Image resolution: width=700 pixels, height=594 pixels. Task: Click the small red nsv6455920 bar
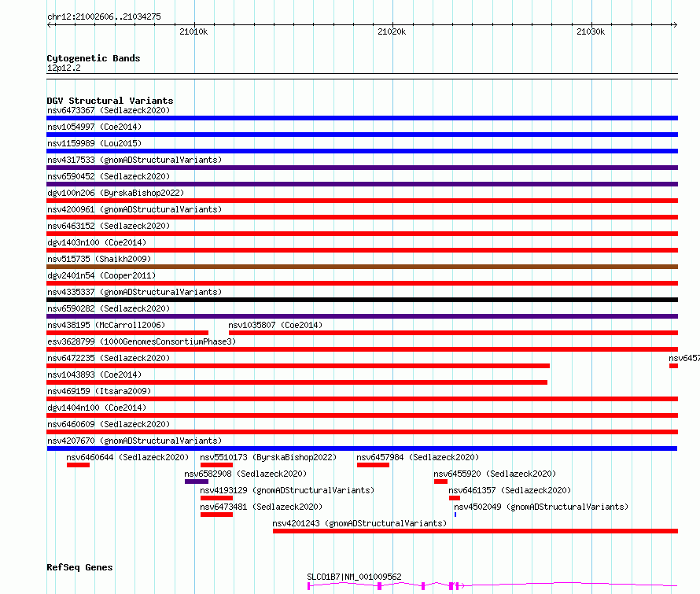tap(440, 481)
